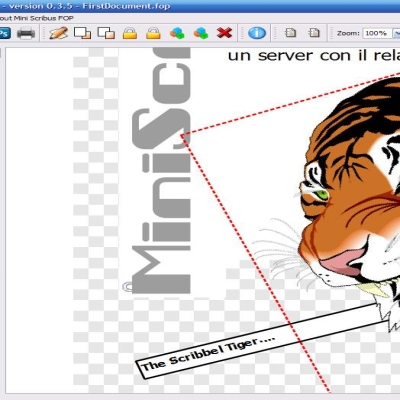The image size is (400, 400).
Task: Click the red X delete icon
Action: [x=224, y=33]
